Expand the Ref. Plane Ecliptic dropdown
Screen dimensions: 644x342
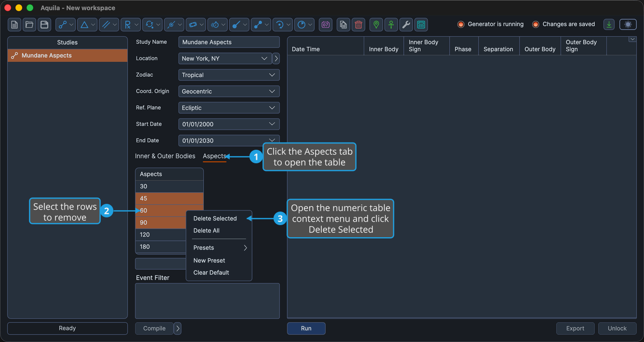point(229,108)
